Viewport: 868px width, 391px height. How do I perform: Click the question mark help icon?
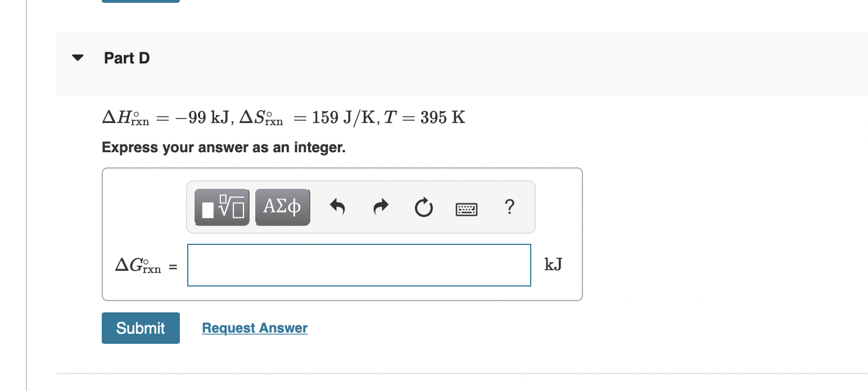(x=509, y=207)
